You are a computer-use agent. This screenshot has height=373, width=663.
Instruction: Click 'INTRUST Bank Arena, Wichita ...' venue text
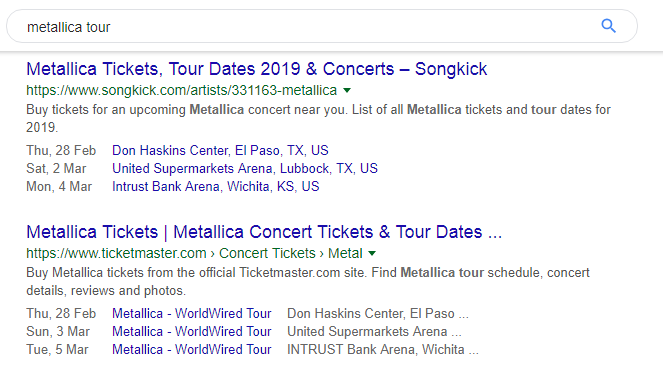click(x=383, y=350)
